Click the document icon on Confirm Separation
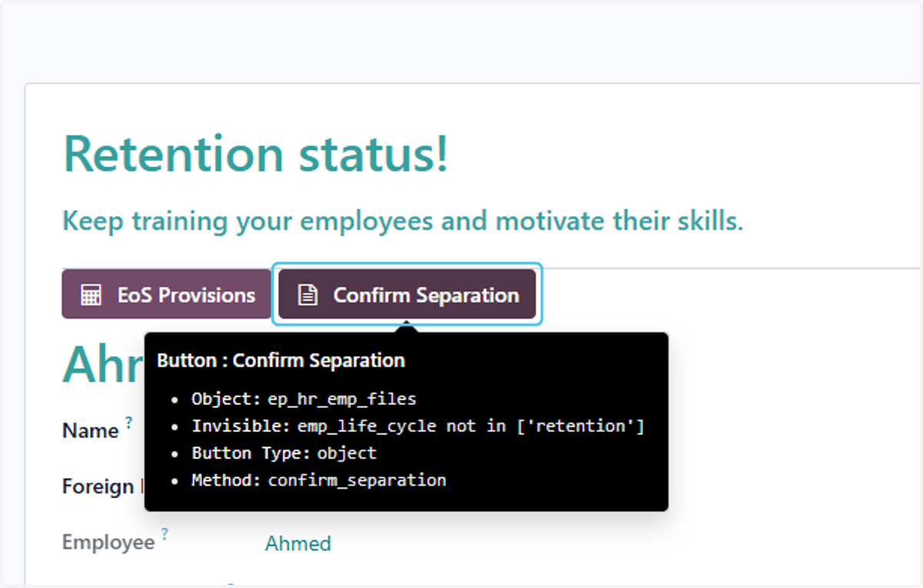This screenshot has height=588, width=923. click(308, 295)
